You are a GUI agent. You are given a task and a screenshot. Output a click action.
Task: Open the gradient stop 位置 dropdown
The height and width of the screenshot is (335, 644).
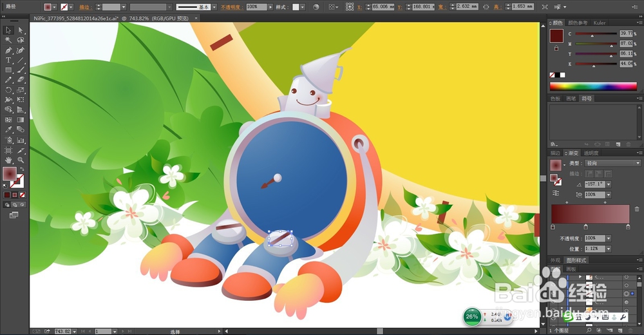[x=609, y=249]
